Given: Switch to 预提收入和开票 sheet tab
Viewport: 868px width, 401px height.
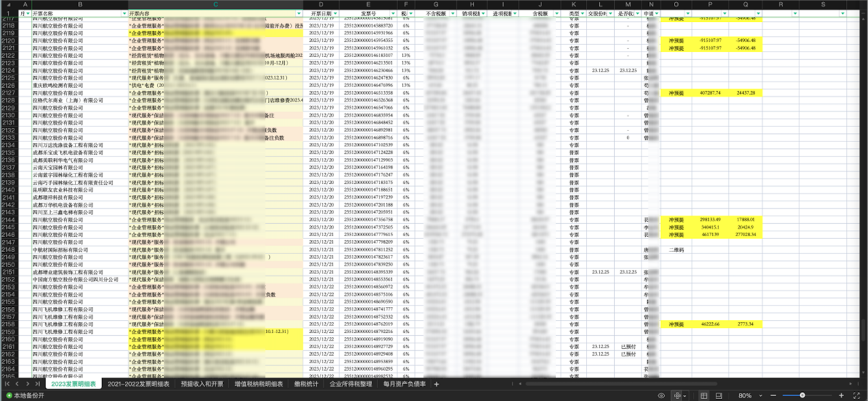Looking at the screenshot, I should [x=202, y=384].
